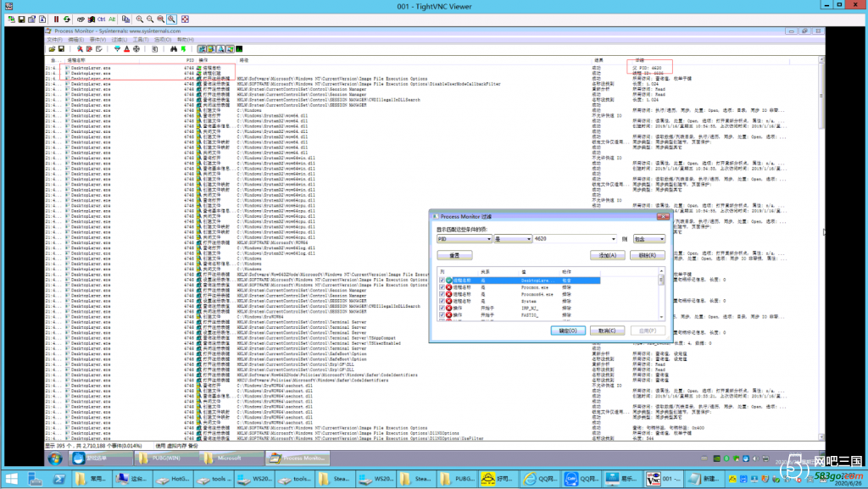Click filter list scrollbar up arrow
The width and height of the screenshot is (868, 489).
pos(661,271)
